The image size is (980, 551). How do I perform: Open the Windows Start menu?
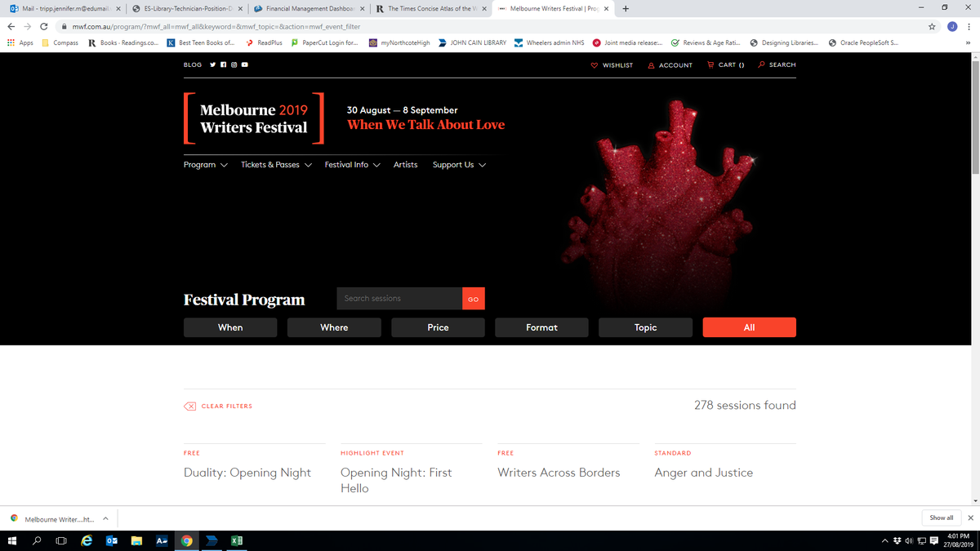(12, 541)
